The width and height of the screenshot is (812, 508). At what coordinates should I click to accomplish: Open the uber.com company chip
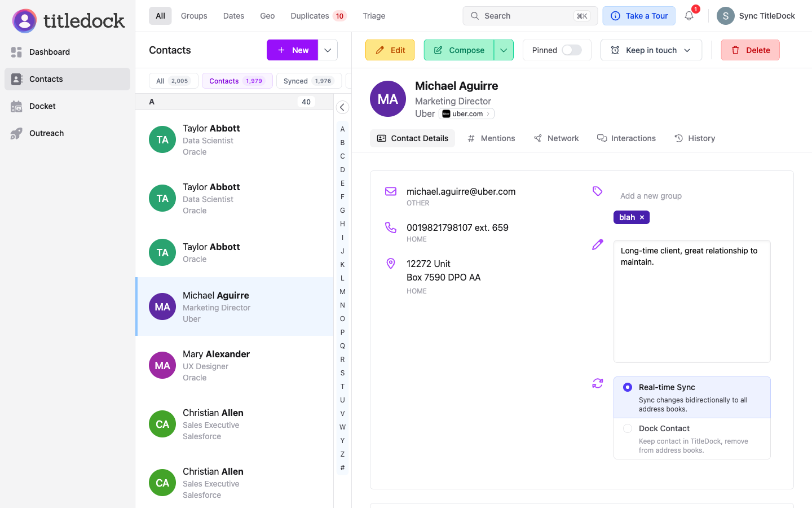point(466,113)
